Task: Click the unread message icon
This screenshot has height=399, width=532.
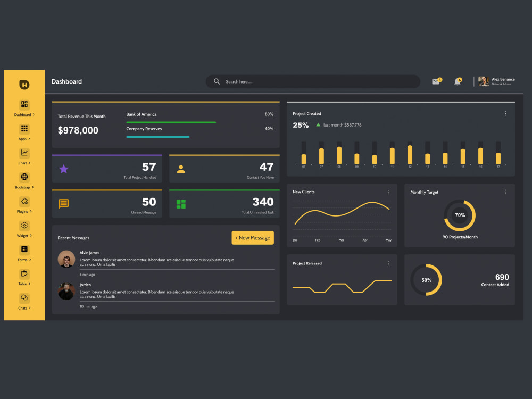Action: (x=63, y=204)
